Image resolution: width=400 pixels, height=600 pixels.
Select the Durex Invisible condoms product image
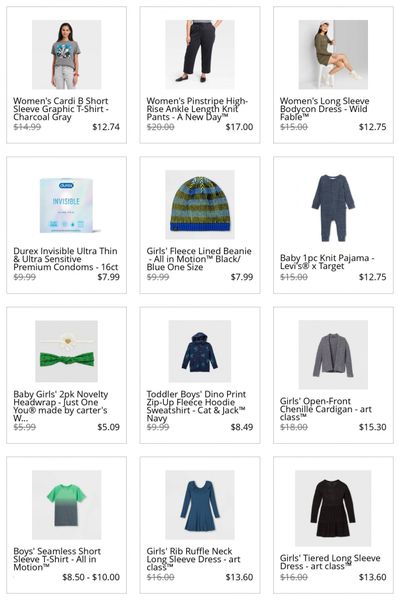point(67,205)
